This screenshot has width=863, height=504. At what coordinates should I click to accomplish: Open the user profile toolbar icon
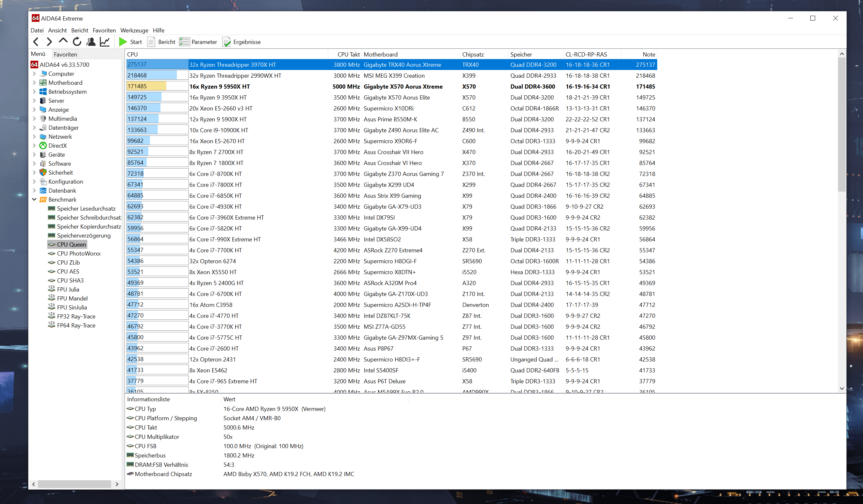pyautogui.click(x=91, y=42)
